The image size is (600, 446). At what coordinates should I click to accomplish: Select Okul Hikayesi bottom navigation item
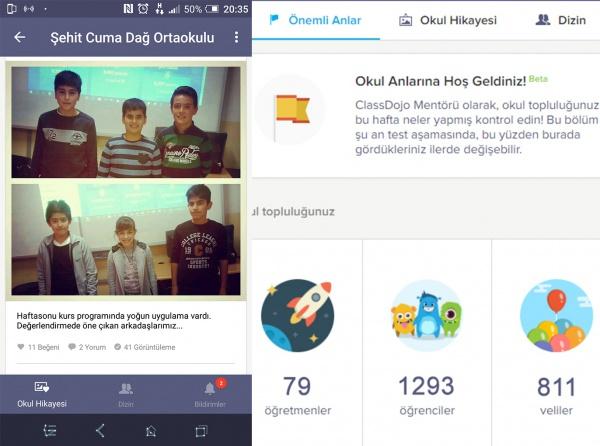pyautogui.click(x=42, y=394)
